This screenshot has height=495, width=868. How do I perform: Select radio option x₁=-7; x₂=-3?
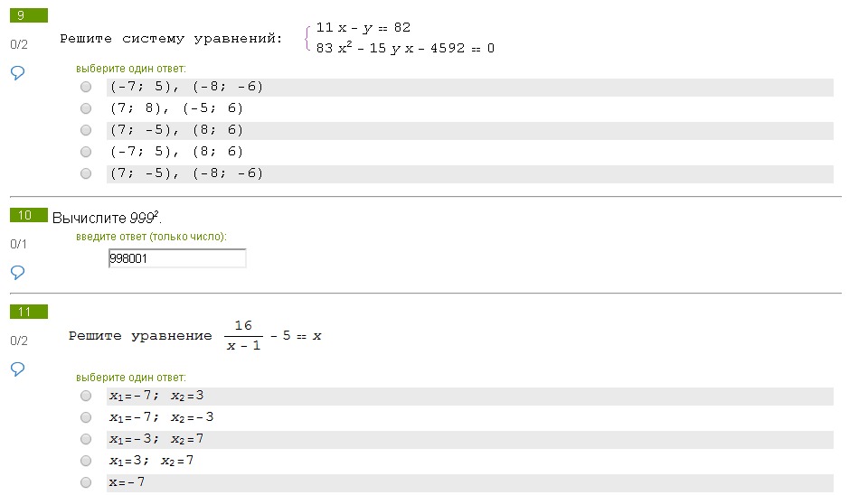[86, 417]
